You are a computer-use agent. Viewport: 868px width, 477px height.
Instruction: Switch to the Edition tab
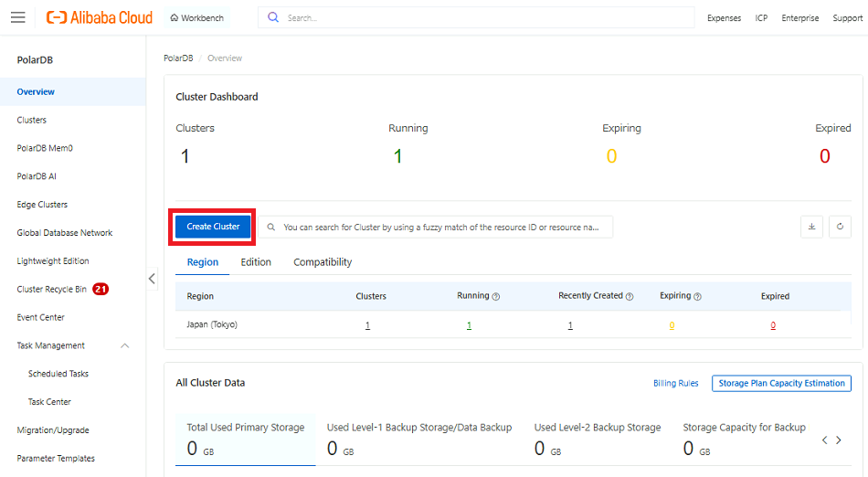[x=256, y=262]
